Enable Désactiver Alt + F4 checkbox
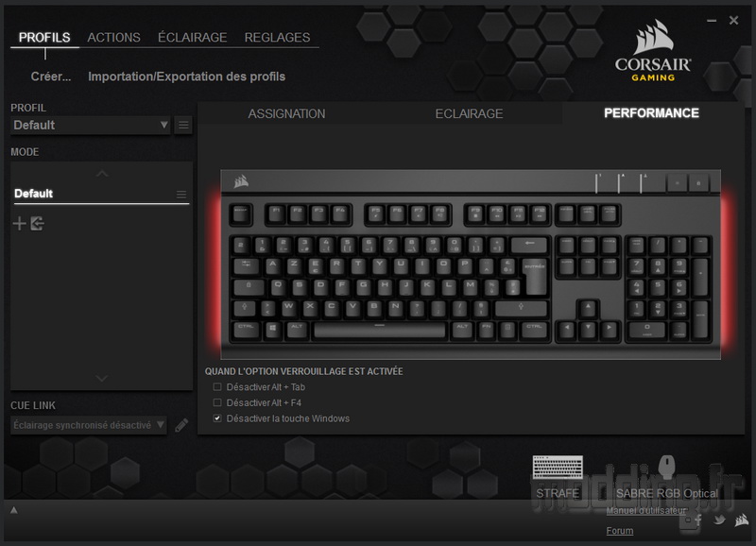This screenshot has width=756, height=546. [x=217, y=402]
